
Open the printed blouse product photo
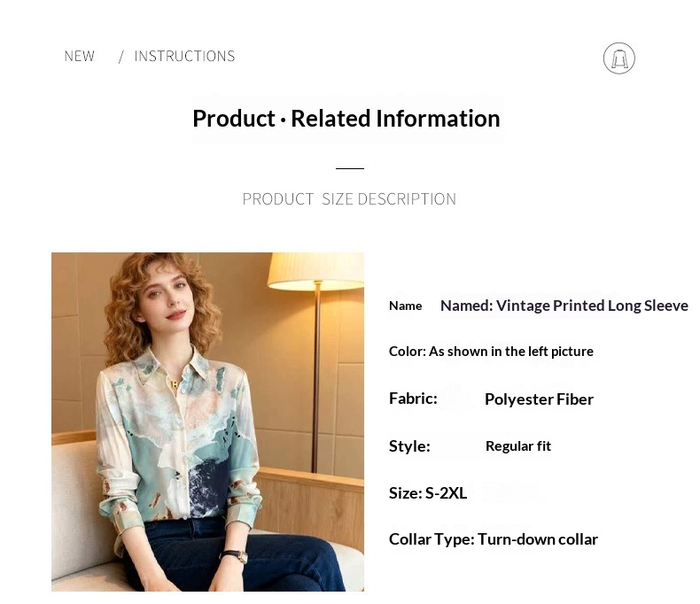click(207, 422)
